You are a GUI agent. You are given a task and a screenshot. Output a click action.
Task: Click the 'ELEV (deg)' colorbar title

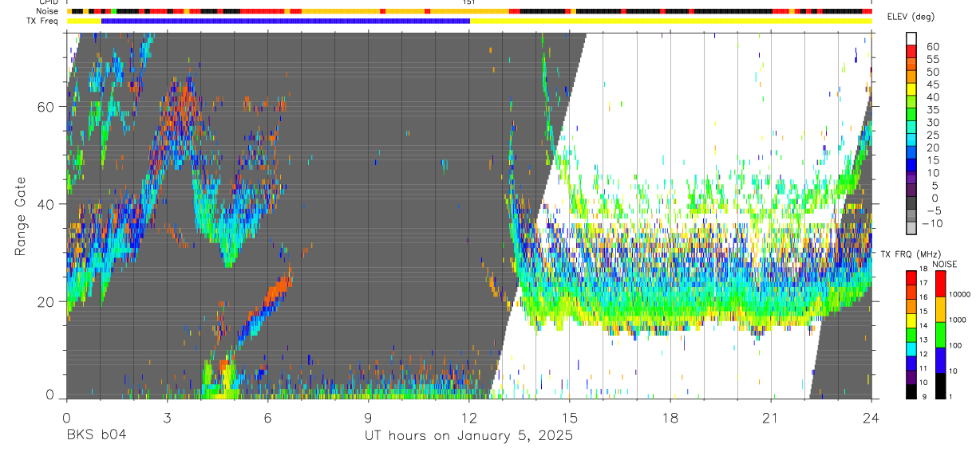pyautogui.click(x=911, y=17)
